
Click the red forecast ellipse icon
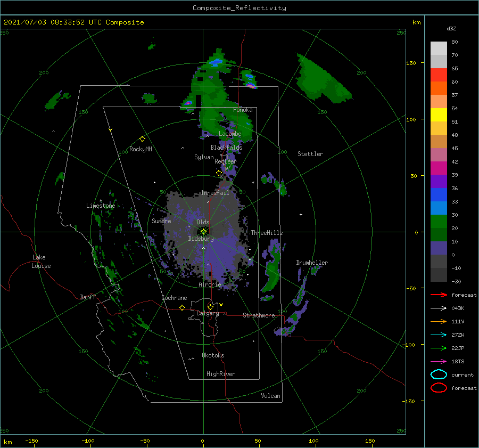click(439, 388)
